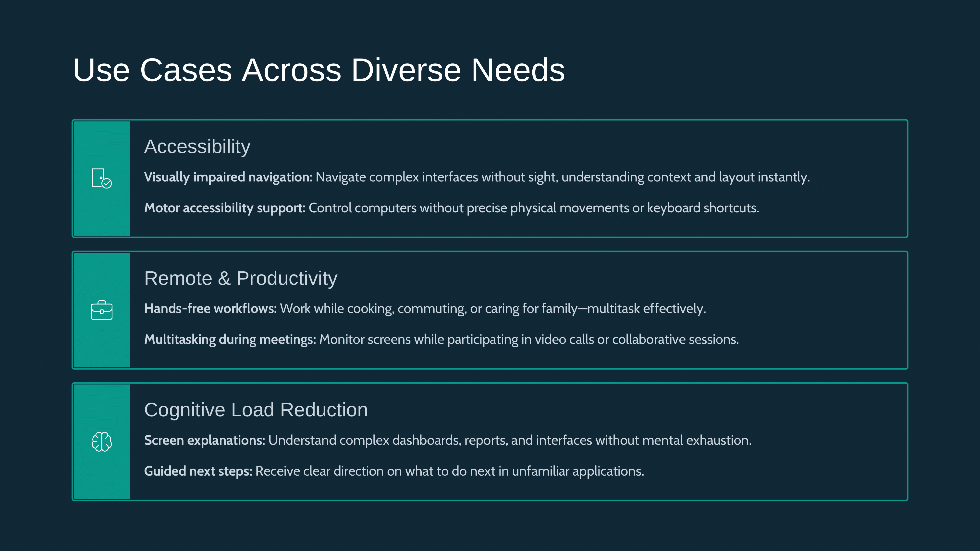Image resolution: width=980 pixels, height=551 pixels.
Task: Click the briefcase Remote & Productivity icon
Action: click(x=102, y=310)
